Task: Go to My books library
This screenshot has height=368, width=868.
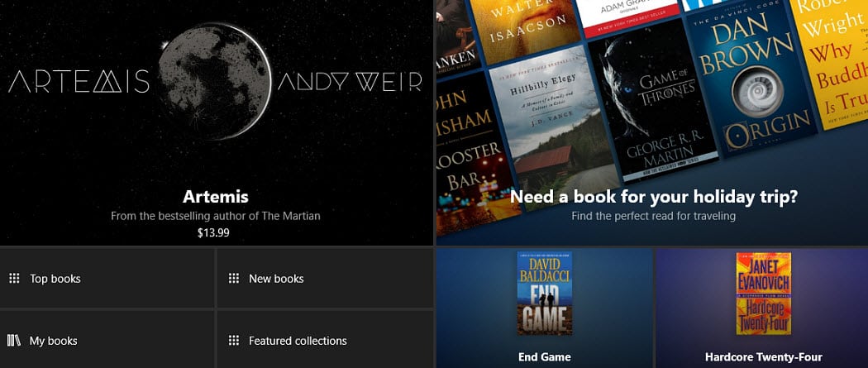Action: click(x=107, y=339)
